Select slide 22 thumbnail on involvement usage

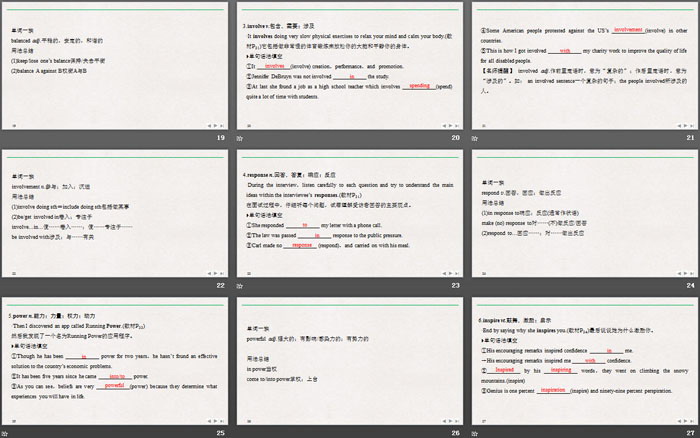click(115, 213)
